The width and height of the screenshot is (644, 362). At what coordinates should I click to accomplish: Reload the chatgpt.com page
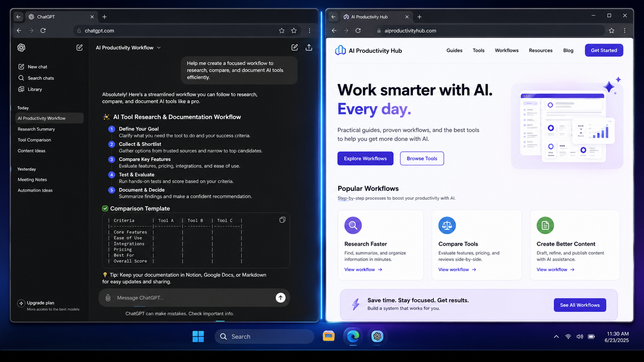(x=43, y=30)
